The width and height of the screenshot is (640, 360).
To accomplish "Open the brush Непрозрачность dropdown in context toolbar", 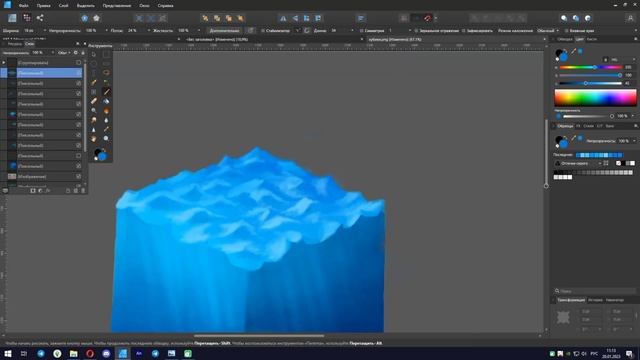I will [107, 31].
